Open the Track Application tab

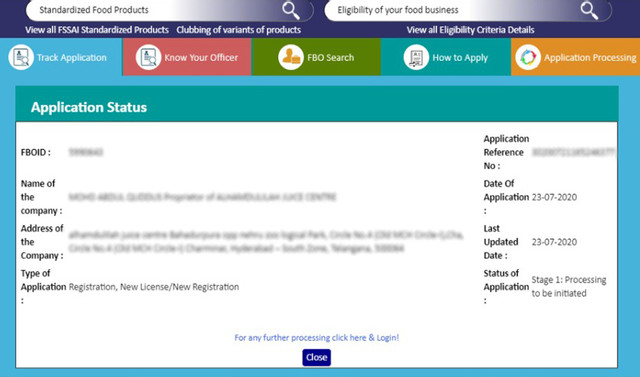tap(61, 57)
